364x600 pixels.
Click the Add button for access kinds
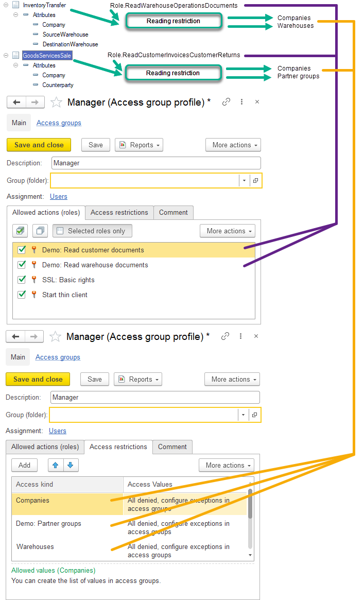tap(24, 465)
